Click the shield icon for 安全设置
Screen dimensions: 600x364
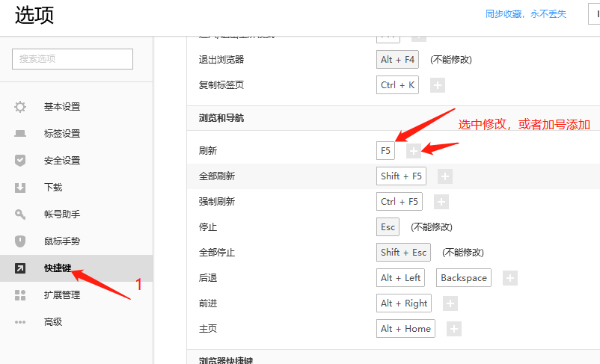tap(20, 161)
